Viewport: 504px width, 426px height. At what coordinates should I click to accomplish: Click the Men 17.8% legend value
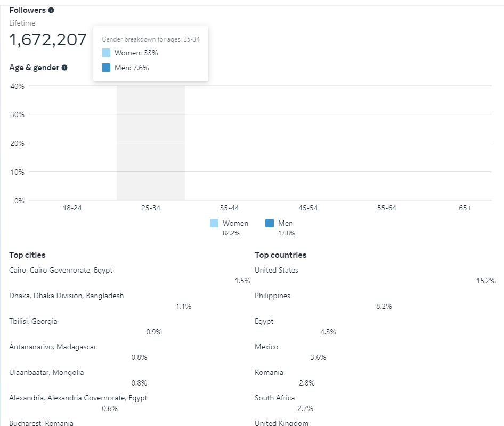287,233
